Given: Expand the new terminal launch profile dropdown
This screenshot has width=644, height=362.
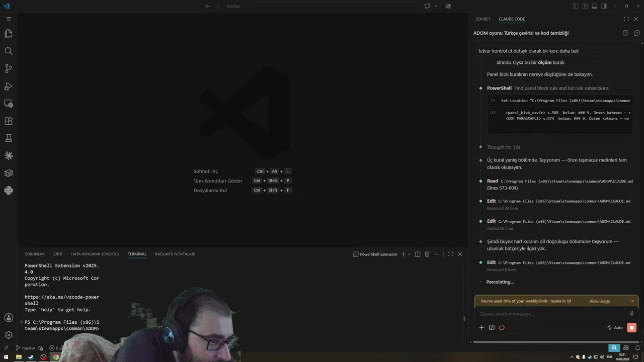Looking at the screenshot, I should [x=410, y=254].
